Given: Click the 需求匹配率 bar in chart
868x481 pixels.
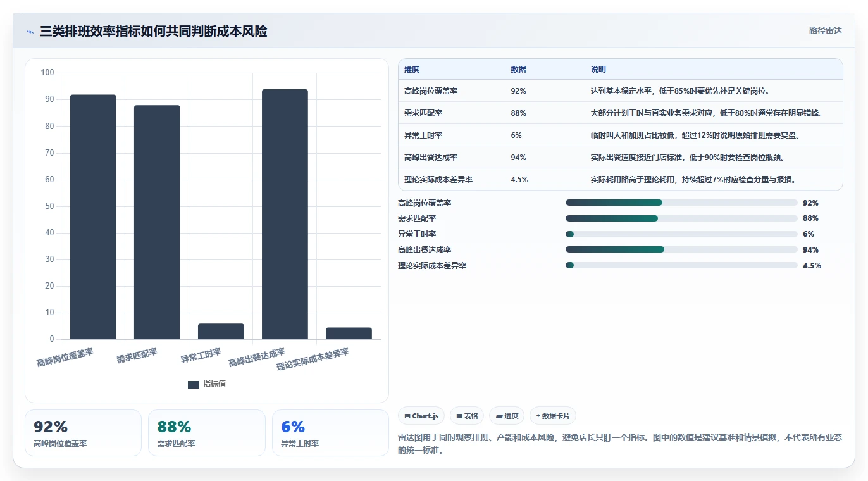Looking at the screenshot, I should click(157, 222).
